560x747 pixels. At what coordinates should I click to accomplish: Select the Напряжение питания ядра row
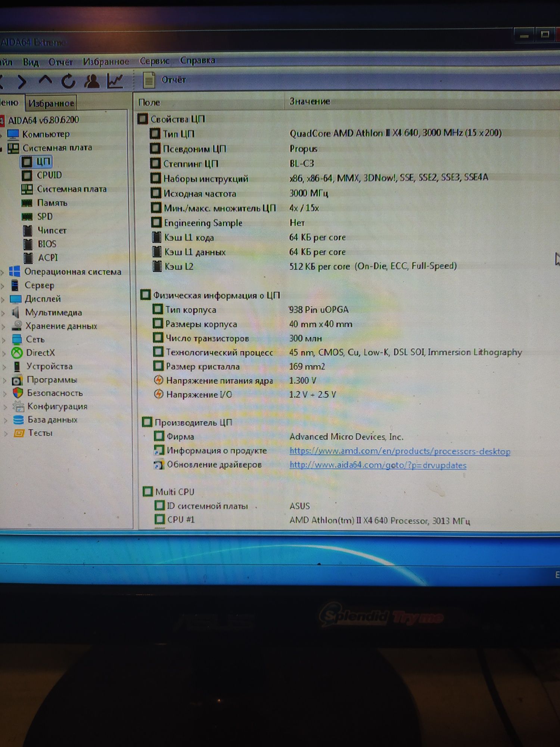(x=235, y=381)
